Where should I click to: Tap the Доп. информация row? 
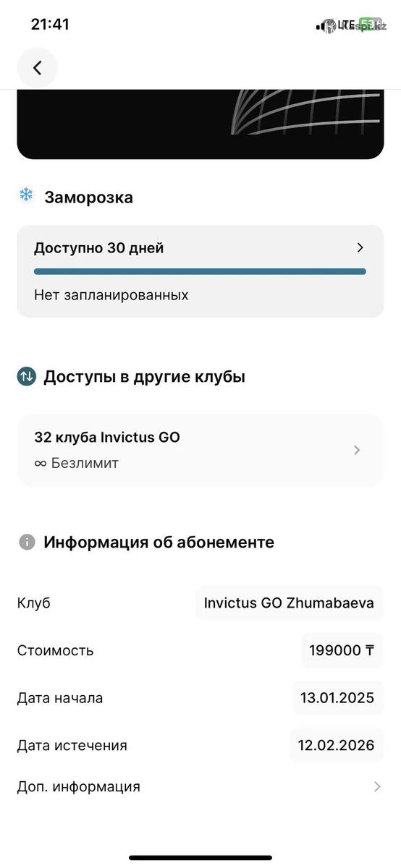coord(200,786)
